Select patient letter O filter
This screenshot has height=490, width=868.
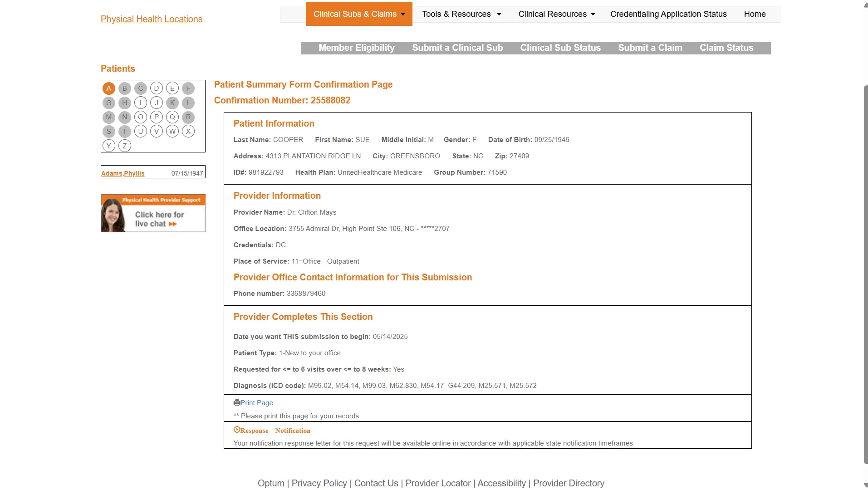pos(141,117)
